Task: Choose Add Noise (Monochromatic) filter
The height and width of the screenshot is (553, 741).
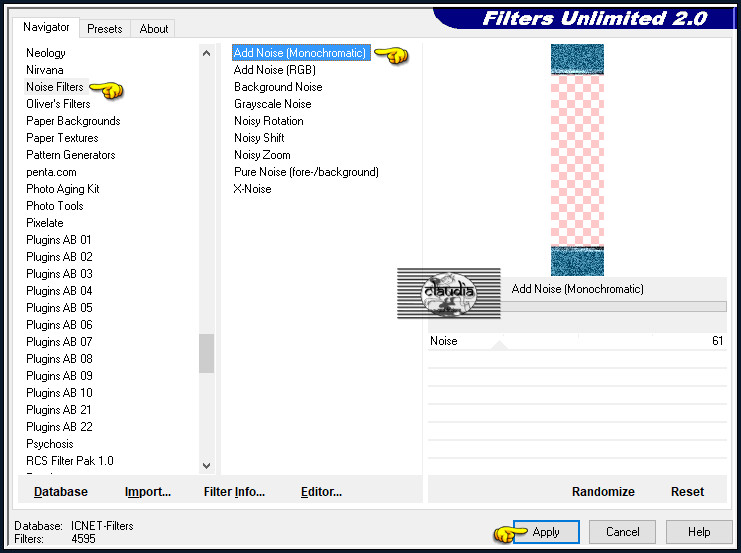Action: 301,53
